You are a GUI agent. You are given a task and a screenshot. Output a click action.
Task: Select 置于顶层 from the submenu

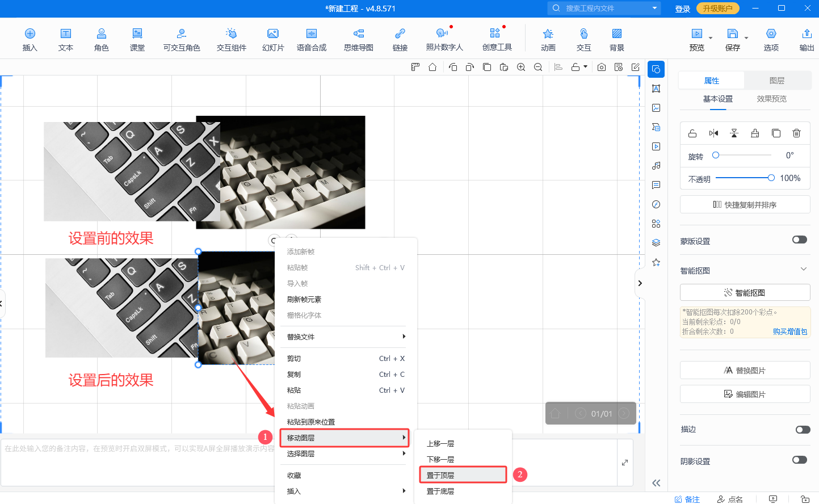(x=463, y=475)
